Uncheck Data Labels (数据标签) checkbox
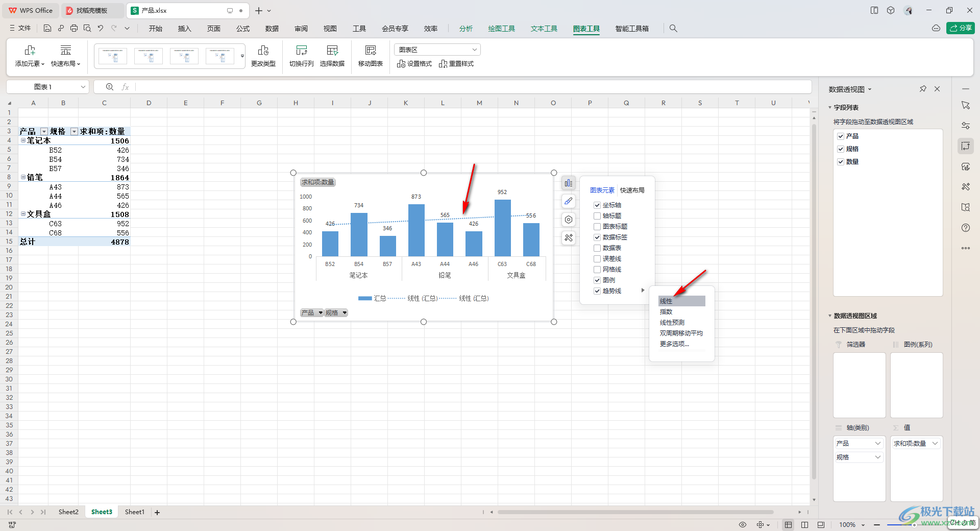980x531 pixels. point(597,237)
